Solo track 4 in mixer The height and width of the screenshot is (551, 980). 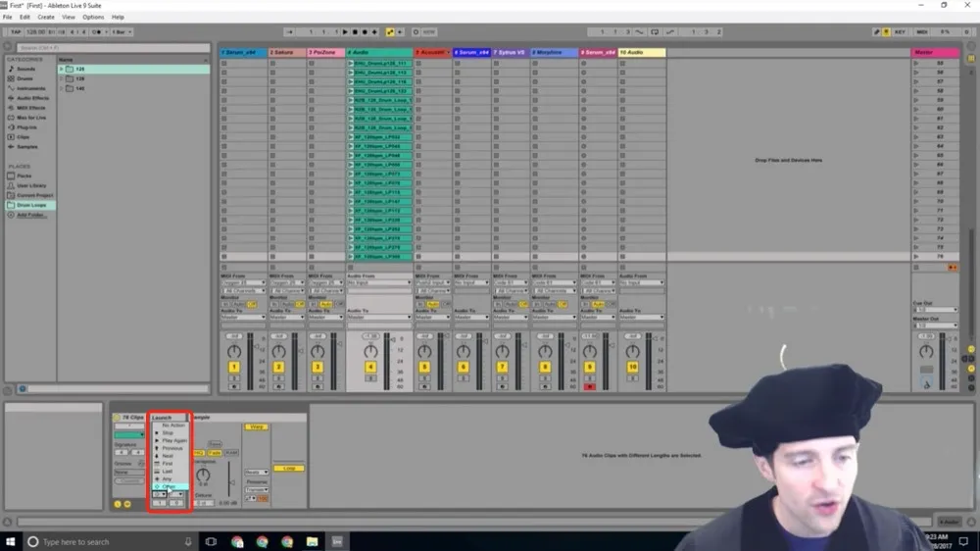[x=370, y=378]
